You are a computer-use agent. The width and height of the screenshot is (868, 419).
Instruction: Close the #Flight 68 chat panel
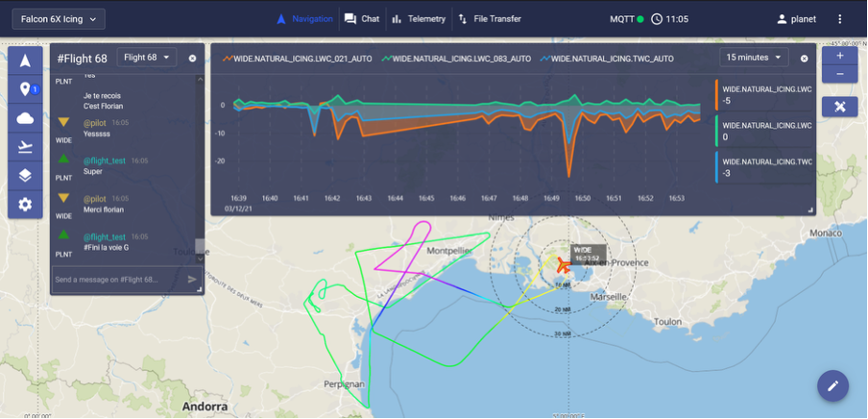tap(192, 59)
